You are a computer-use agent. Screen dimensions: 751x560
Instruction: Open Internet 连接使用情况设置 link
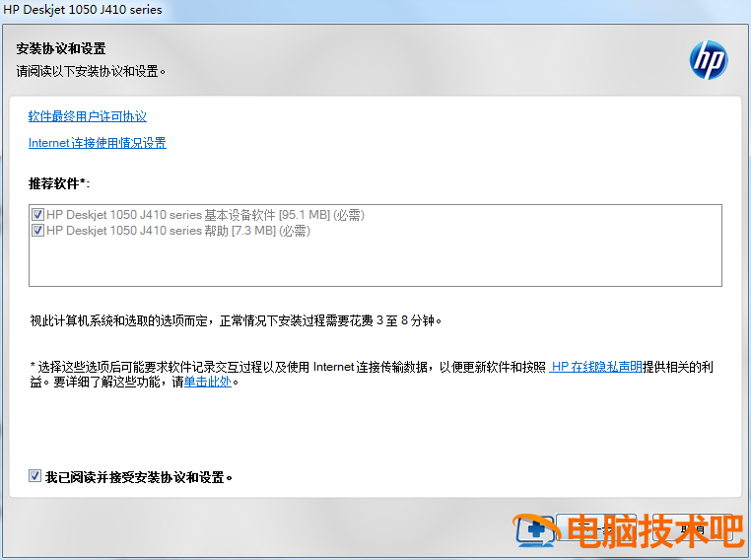pos(97,143)
